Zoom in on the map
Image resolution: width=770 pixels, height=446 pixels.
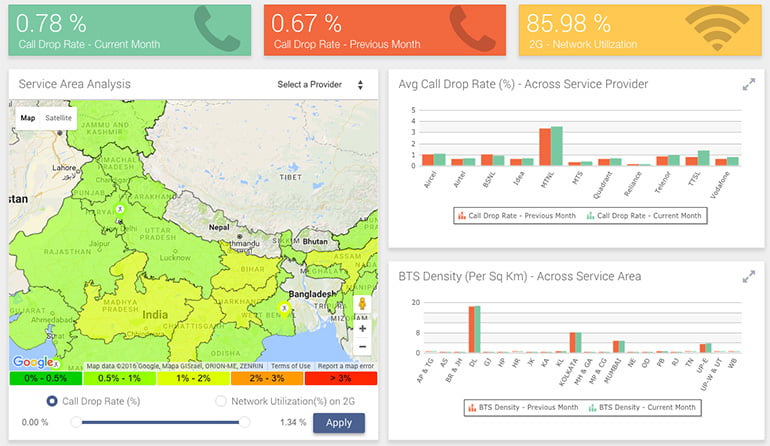pyautogui.click(x=362, y=329)
